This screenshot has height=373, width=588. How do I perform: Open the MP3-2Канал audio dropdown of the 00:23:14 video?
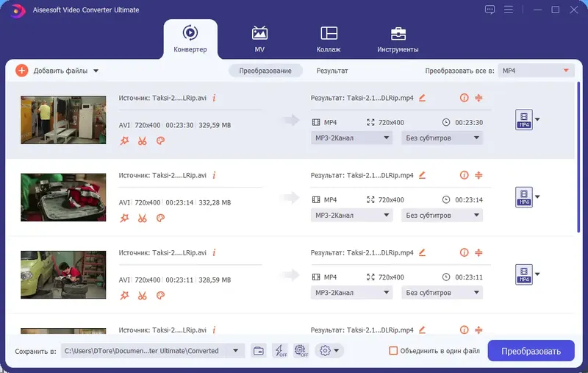[351, 215]
